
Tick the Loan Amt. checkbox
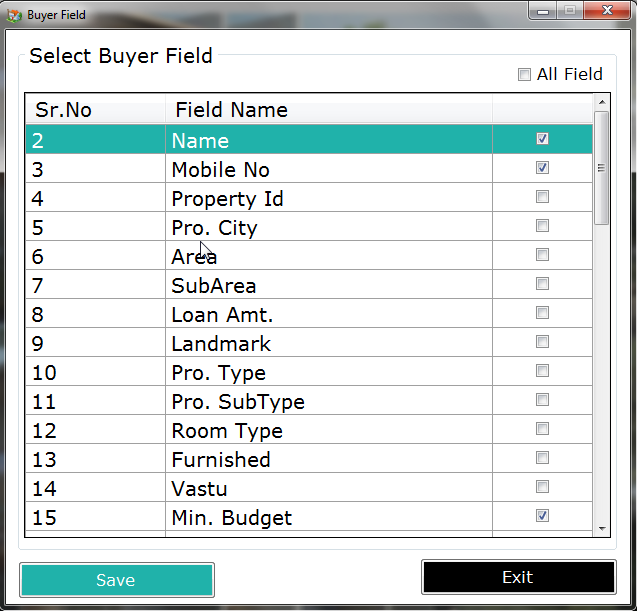542,313
